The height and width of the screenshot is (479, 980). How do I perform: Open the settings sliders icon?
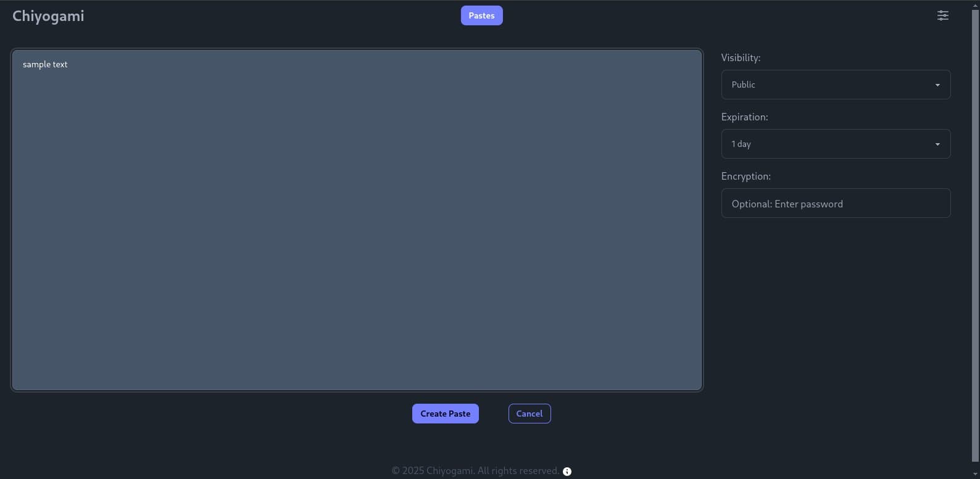pos(942,15)
